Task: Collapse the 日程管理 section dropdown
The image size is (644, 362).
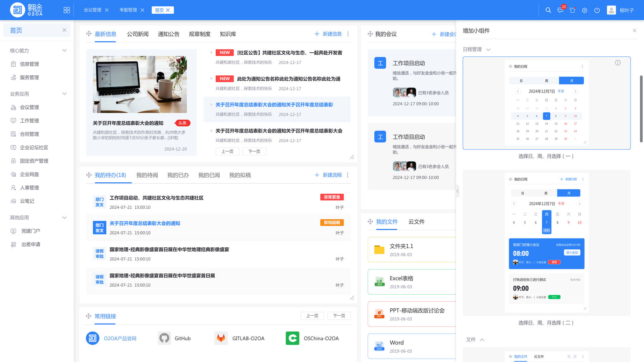Action: pyautogui.click(x=488, y=49)
